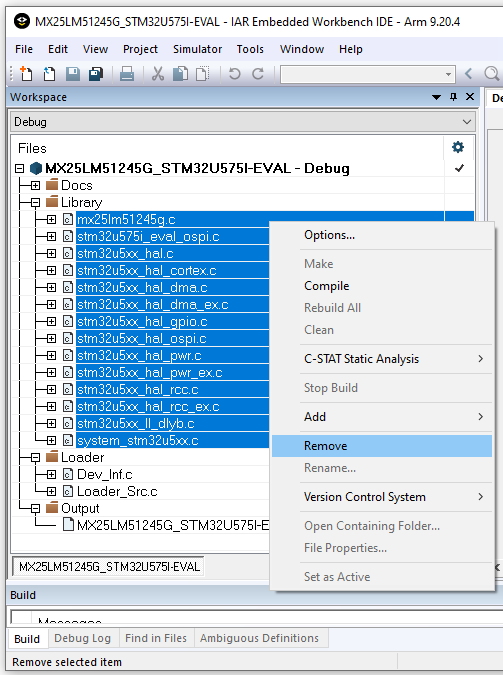Select the Build tab
This screenshot has height=675, width=503.
pos(27,638)
